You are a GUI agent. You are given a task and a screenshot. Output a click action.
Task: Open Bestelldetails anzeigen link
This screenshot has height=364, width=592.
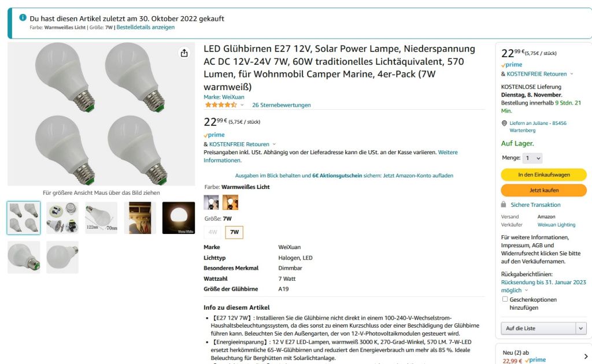pyautogui.click(x=145, y=27)
